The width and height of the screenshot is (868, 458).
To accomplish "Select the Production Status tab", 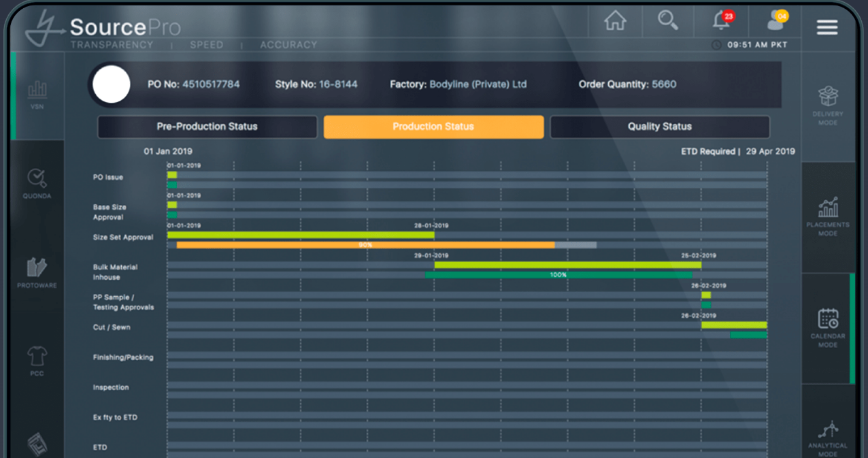I will coord(433,127).
